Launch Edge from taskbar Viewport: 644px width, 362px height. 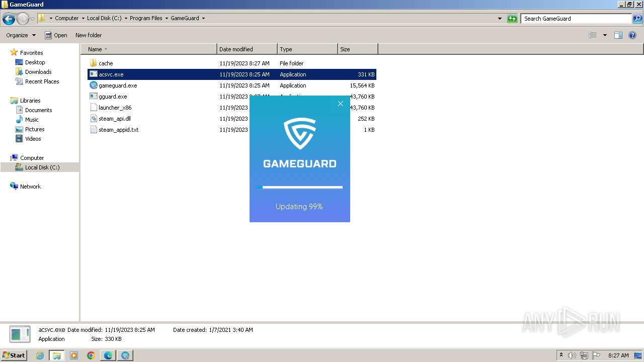tap(108, 355)
